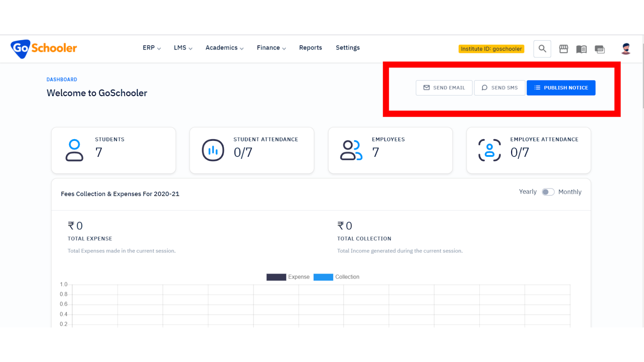Click the Student Attendance bar chart icon
644x362 pixels.
pos(213,150)
